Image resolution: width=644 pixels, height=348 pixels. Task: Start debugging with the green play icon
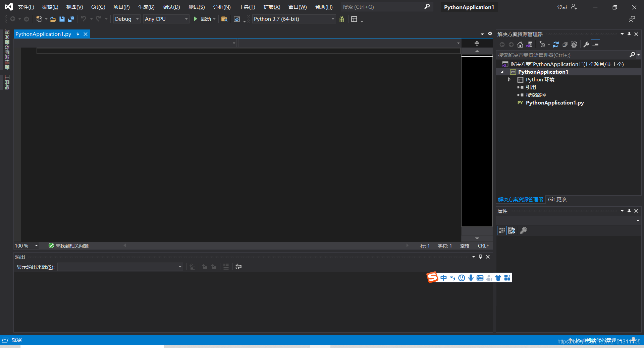click(x=195, y=19)
